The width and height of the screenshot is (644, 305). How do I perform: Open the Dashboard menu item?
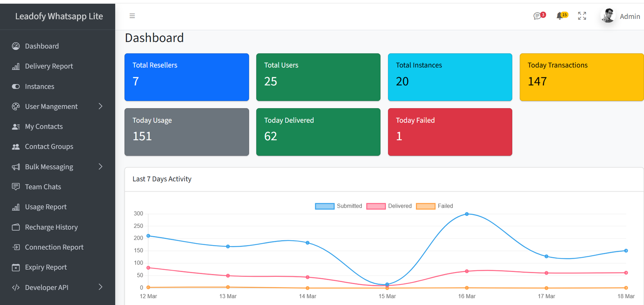coord(58,46)
